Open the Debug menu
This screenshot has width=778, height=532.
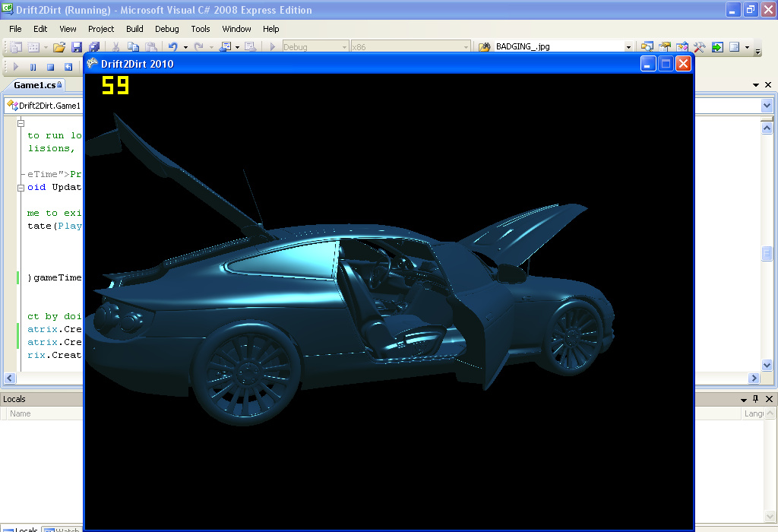click(166, 29)
